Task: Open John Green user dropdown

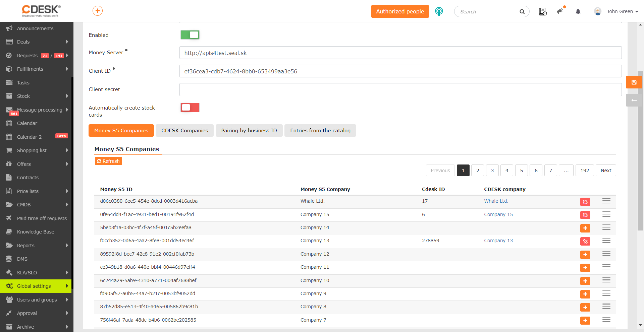Action: [616, 11]
